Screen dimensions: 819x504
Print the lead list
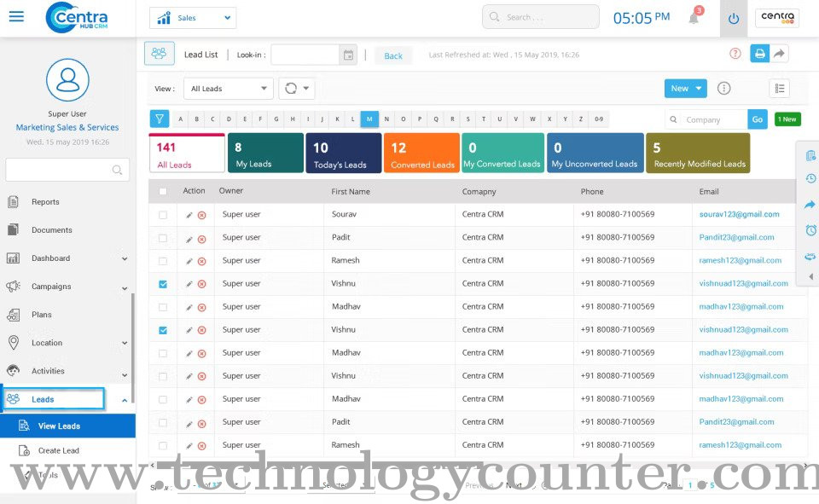(760, 53)
